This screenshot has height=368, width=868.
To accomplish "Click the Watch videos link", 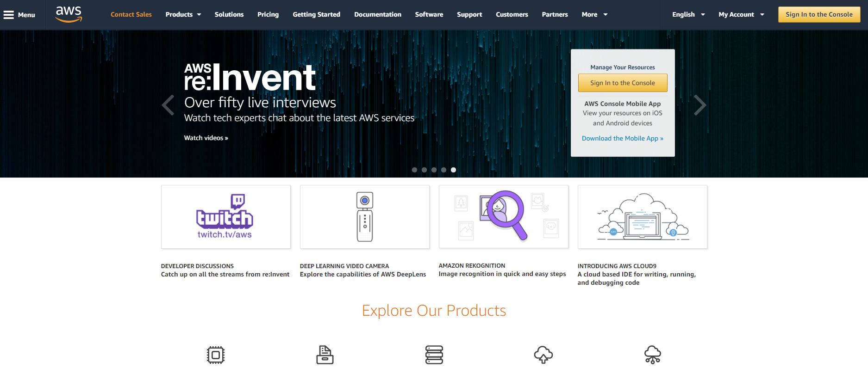I will pos(206,138).
